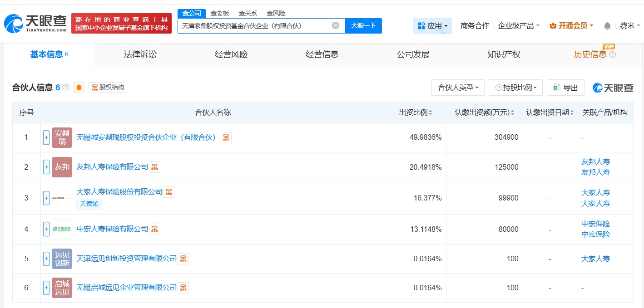The height and width of the screenshot is (308, 644).
Task: Click the 安鼎瑞 company logo tile
Action: [62, 137]
